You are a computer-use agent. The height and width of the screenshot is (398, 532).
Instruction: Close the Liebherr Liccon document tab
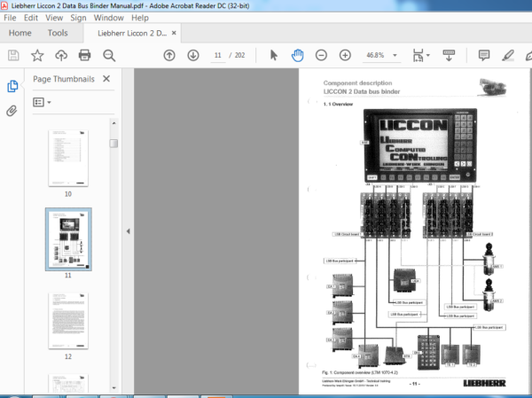[x=174, y=33]
